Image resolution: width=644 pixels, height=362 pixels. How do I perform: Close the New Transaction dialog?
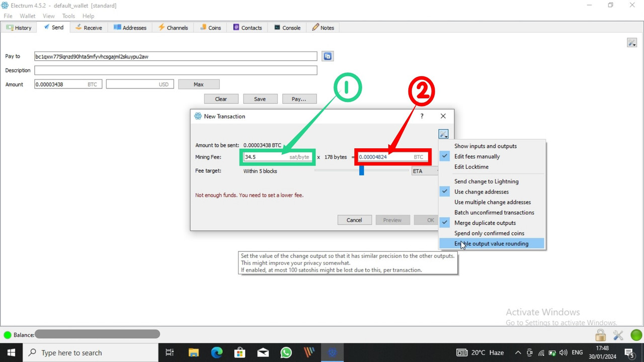pyautogui.click(x=443, y=116)
